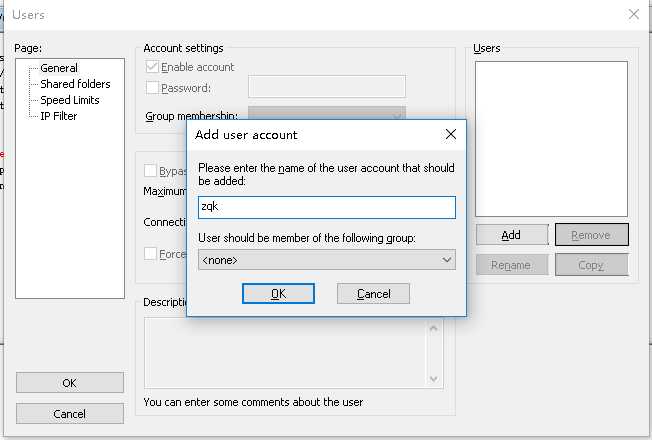Toggle the Enable account checkbox
652x440 pixels.
(x=152, y=67)
